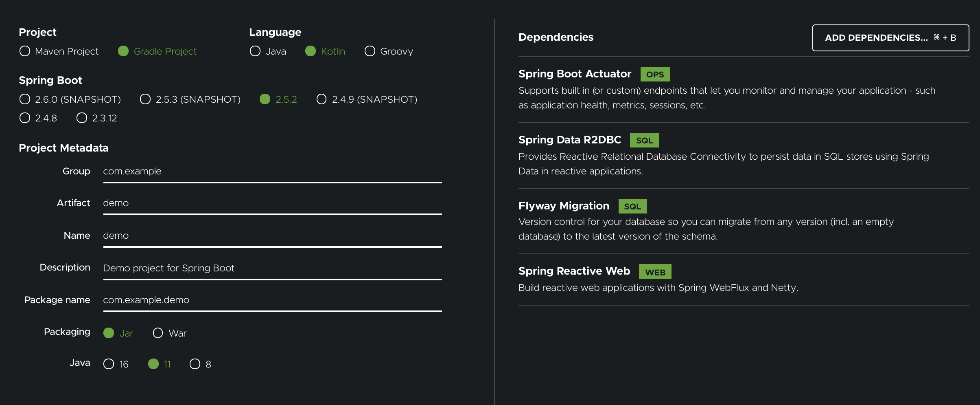Click the Add Dependencies button

[x=890, y=38]
